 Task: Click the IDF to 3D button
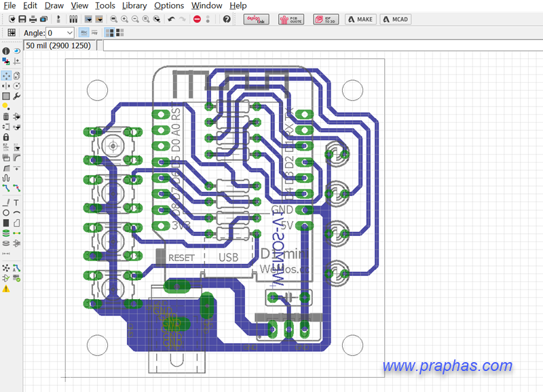point(326,20)
